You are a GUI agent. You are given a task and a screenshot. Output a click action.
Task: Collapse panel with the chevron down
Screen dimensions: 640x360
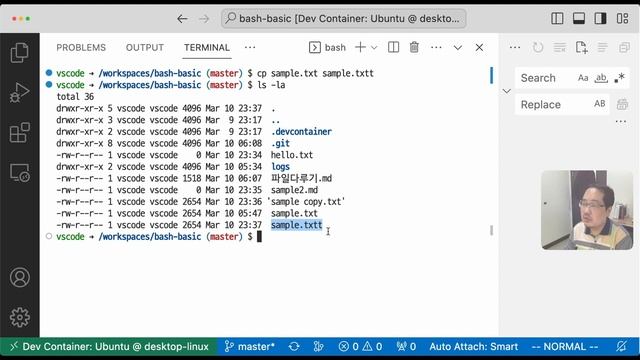coord(458,48)
